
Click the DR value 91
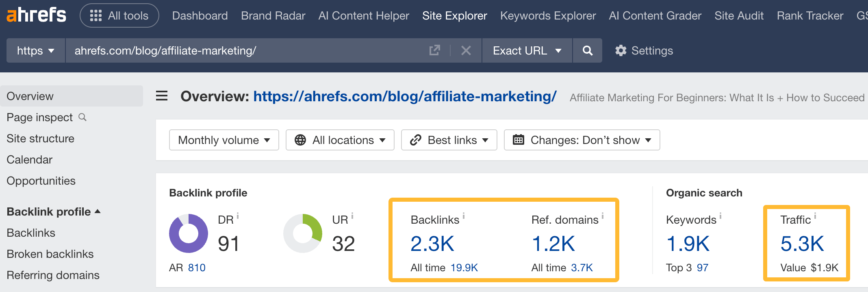pos(229,244)
